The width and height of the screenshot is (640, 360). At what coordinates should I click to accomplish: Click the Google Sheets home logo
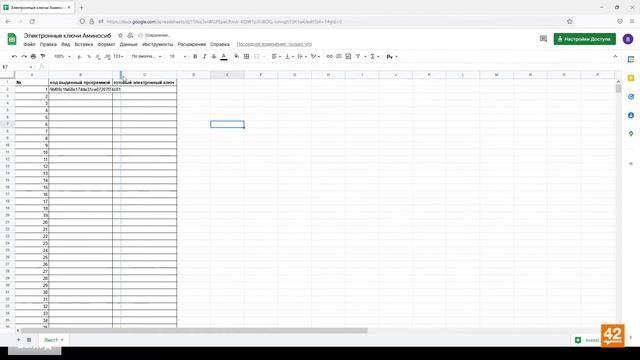point(12,39)
